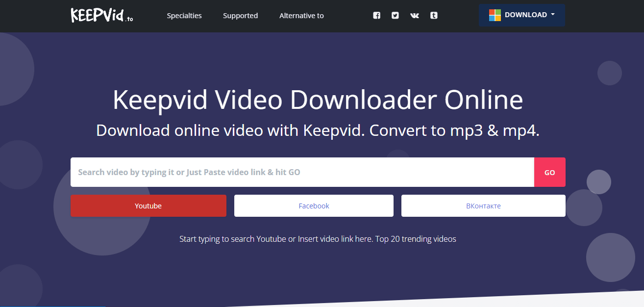Click the GO button
The width and height of the screenshot is (644, 307).
point(550,172)
